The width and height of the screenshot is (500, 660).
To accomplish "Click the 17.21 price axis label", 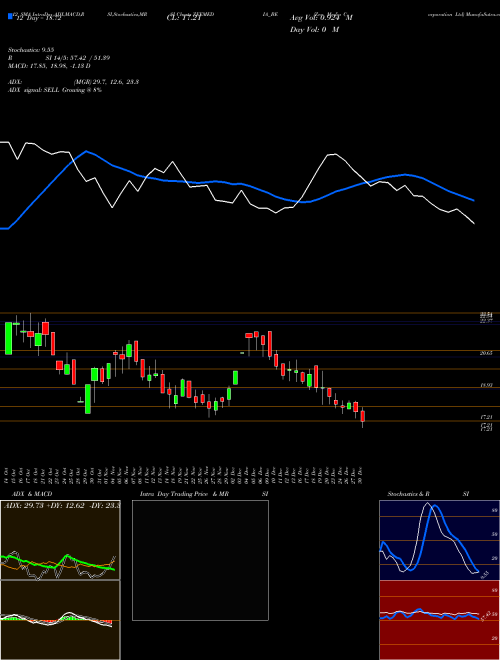I will (487, 417).
